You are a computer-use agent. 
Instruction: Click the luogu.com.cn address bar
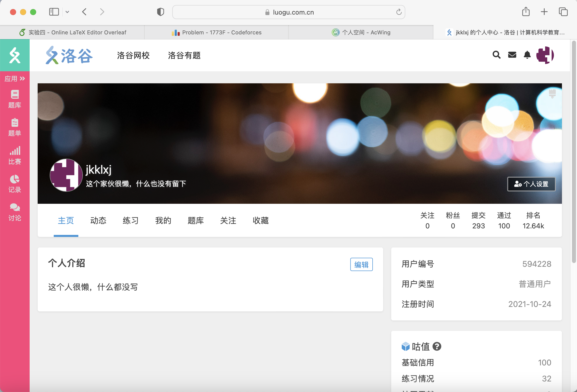pyautogui.click(x=288, y=12)
